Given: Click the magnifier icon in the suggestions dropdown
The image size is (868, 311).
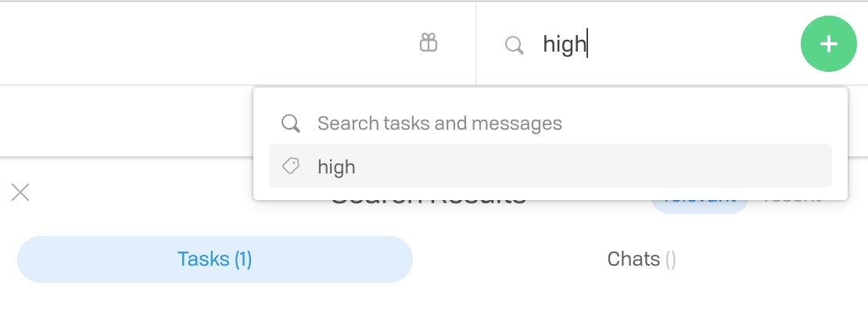Looking at the screenshot, I should 291,123.
